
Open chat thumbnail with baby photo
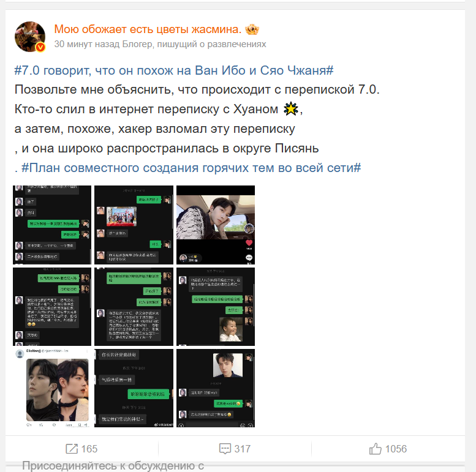click(x=216, y=306)
